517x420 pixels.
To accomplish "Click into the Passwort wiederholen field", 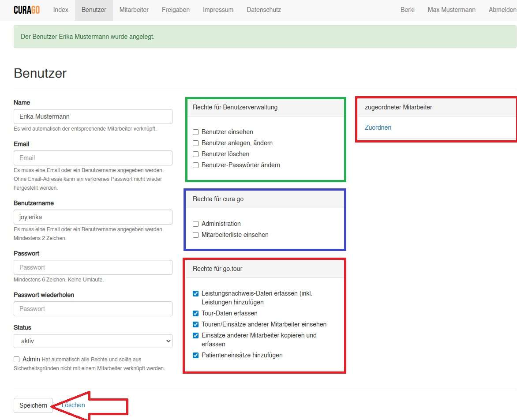I will point(93,309).
